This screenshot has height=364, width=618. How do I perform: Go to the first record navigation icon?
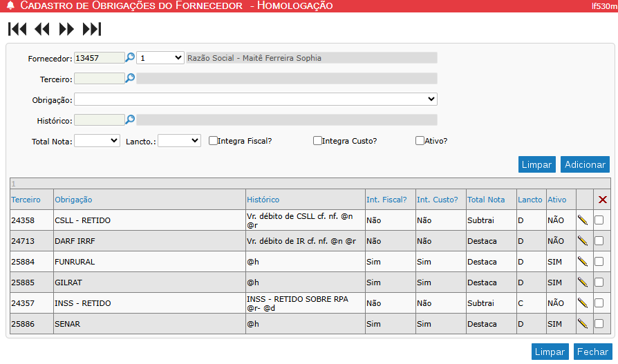17,29
